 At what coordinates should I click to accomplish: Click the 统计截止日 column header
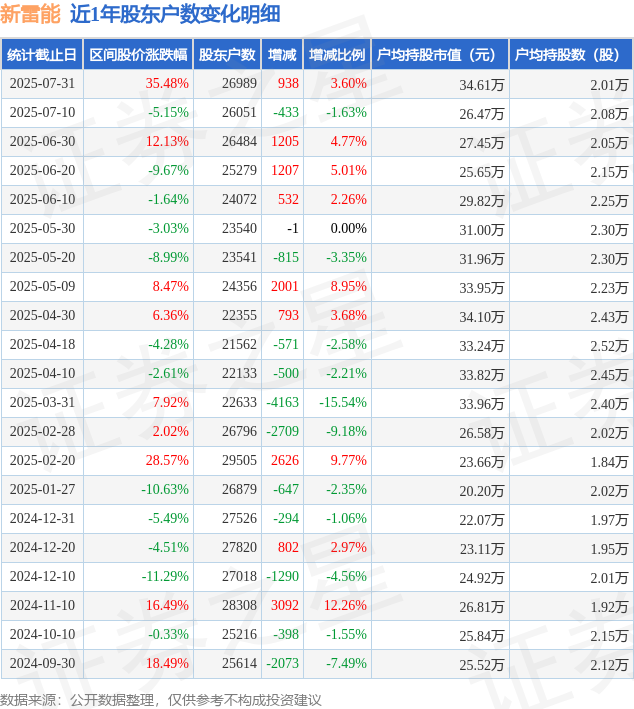pyautogui.click(x=42, y=55)
